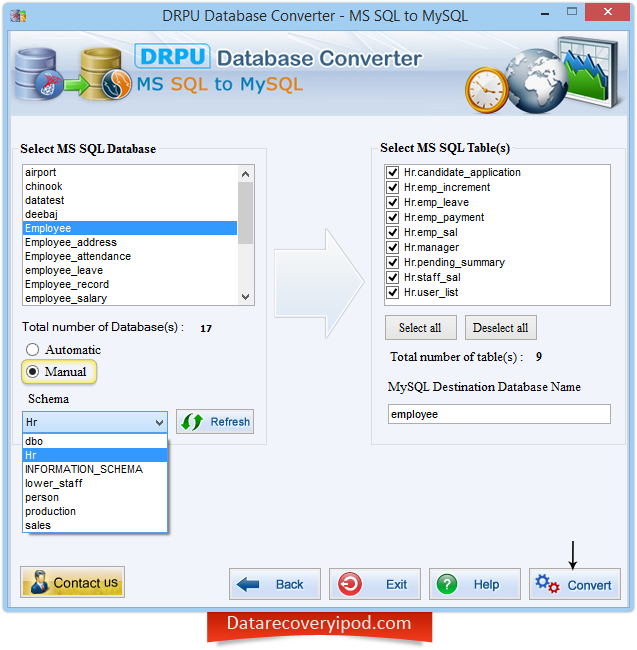This screenshot has height=650, width=637.
Task: Click the green help question mark icon
Action: point(447,585)
